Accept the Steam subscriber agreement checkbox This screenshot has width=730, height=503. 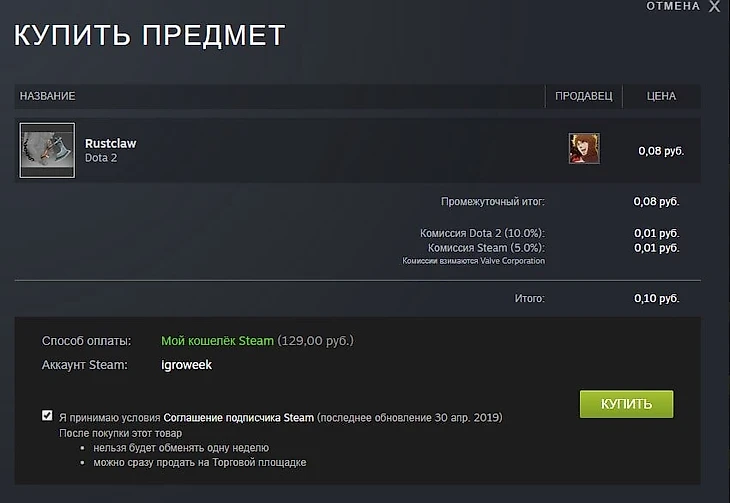pos(47,415)
